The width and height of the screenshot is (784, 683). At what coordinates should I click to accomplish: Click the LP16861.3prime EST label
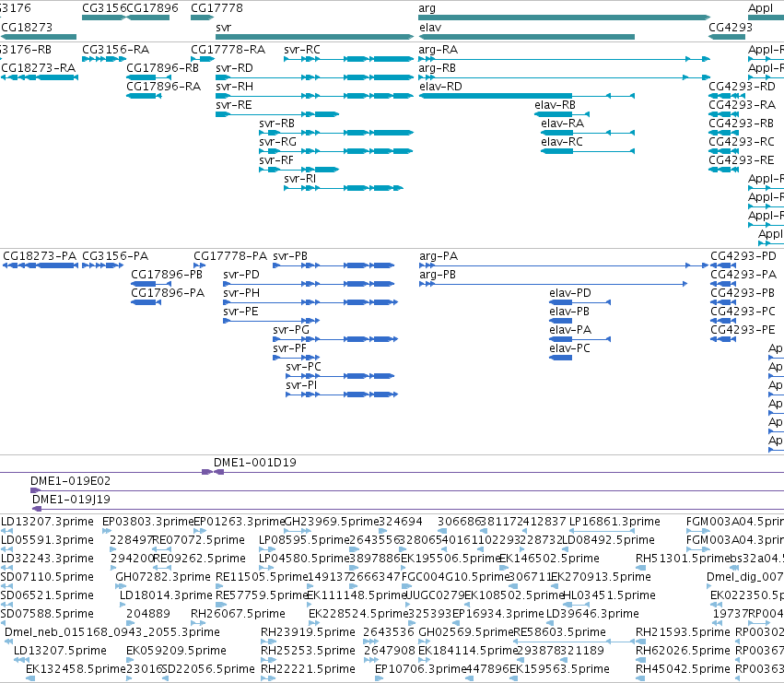tap(615, 522)
